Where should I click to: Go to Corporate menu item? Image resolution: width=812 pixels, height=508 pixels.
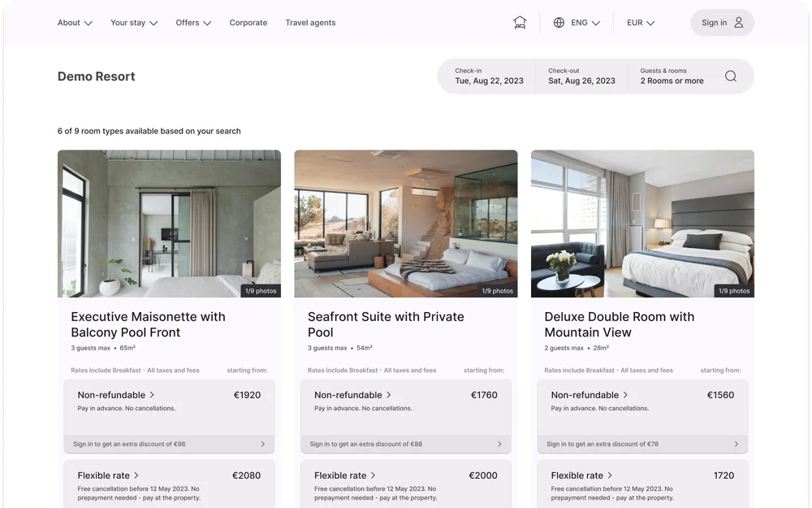[248, 23]
